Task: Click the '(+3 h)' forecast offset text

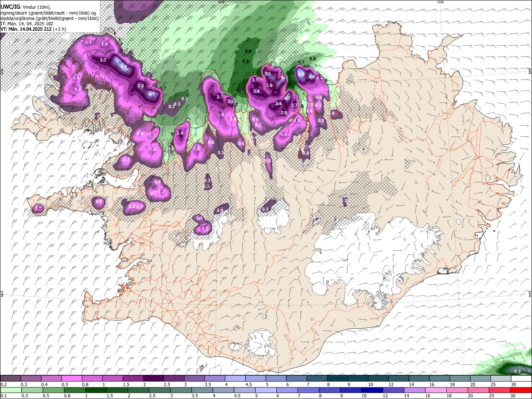Action: point(59,29)
